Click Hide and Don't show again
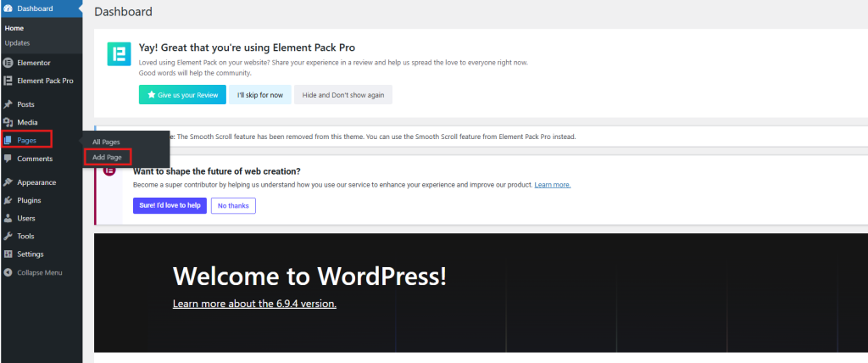This screenshot has height=363, width=868. pos(343,95)
